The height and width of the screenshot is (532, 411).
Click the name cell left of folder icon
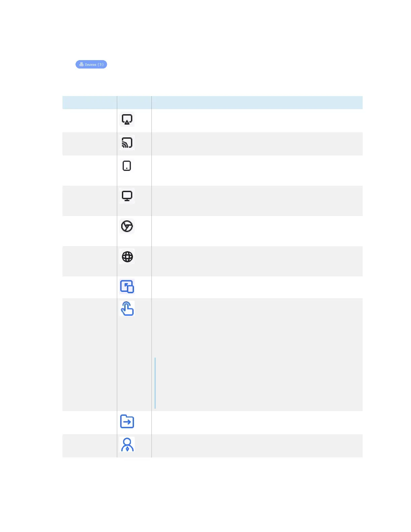(x=90, y=423)
